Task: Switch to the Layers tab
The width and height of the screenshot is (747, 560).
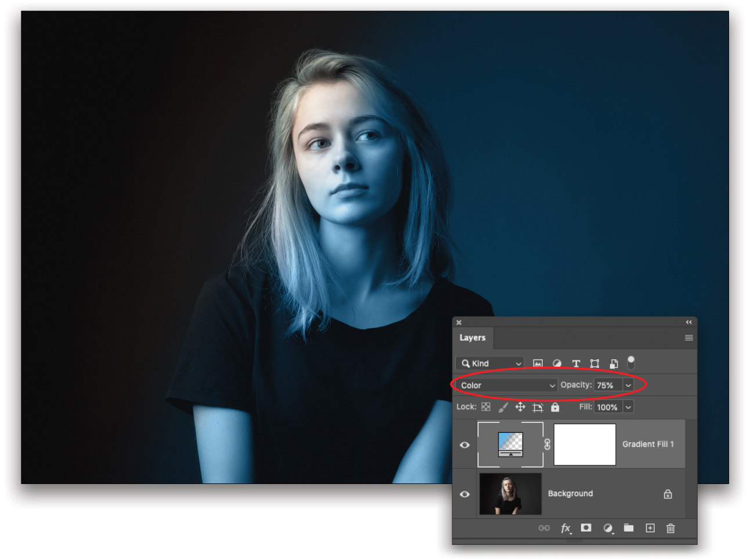Action: 472,338
